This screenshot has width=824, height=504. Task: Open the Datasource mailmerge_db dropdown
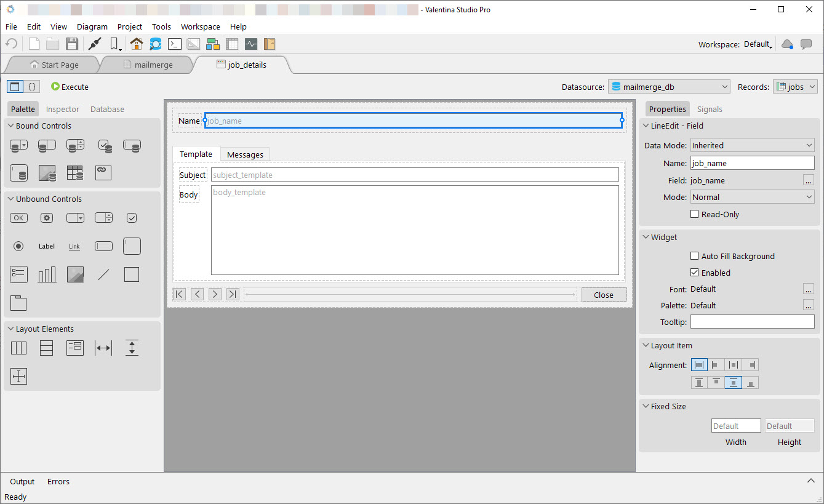point(669,87)
